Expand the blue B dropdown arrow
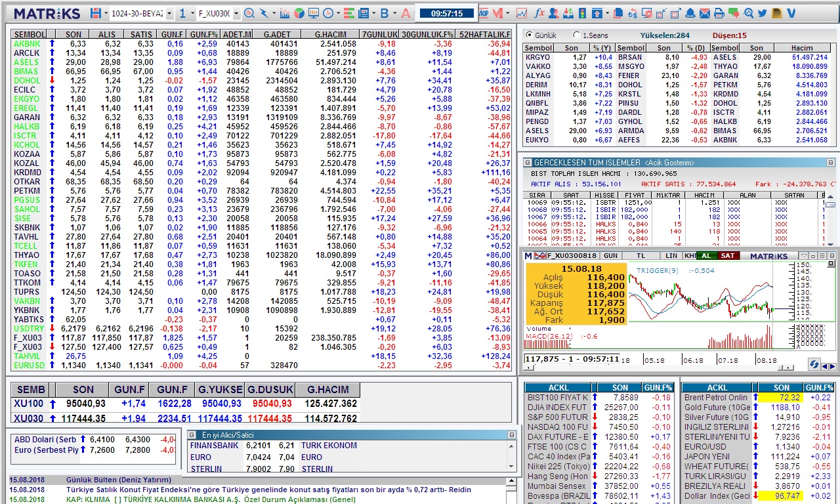 pos(394,13)
